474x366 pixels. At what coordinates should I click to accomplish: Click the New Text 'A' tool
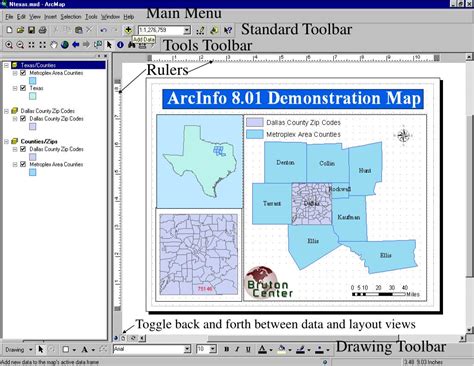[85, 349]
